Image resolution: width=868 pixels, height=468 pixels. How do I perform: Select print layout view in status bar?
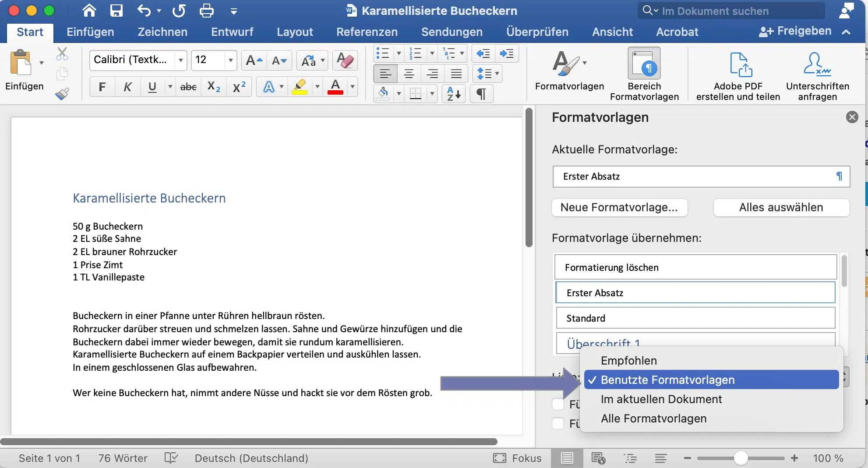(x=567, y=458)
